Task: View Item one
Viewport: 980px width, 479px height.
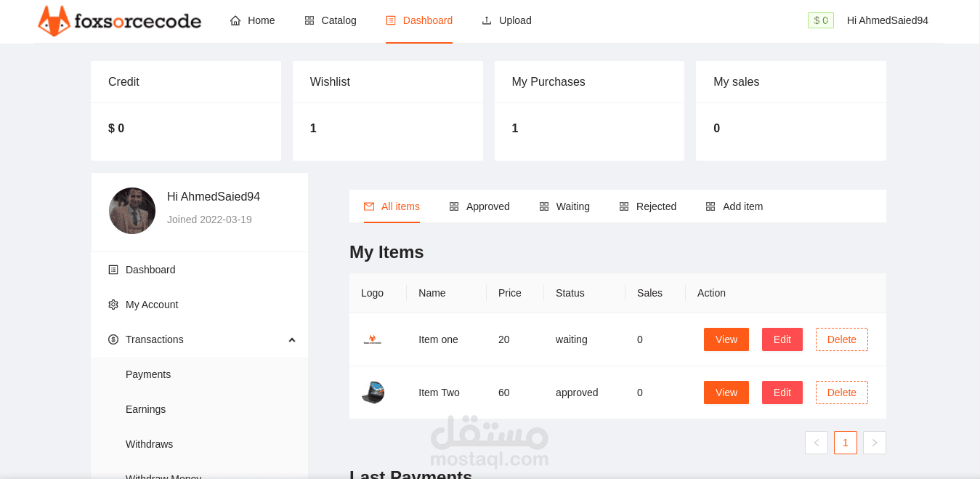Action: (x=726, y=339)
